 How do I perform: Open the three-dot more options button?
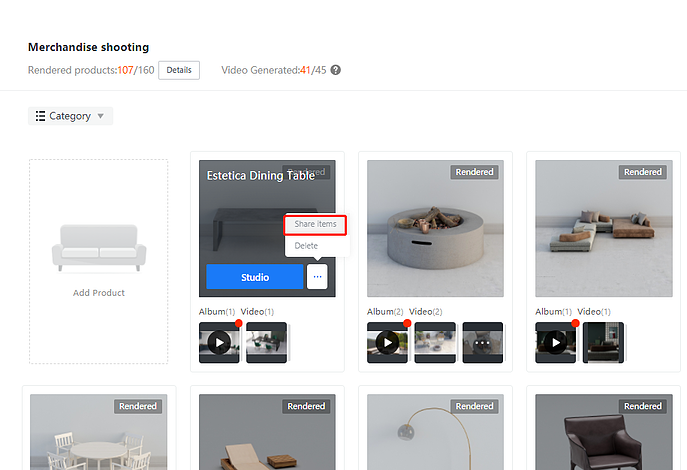(317, 277)
